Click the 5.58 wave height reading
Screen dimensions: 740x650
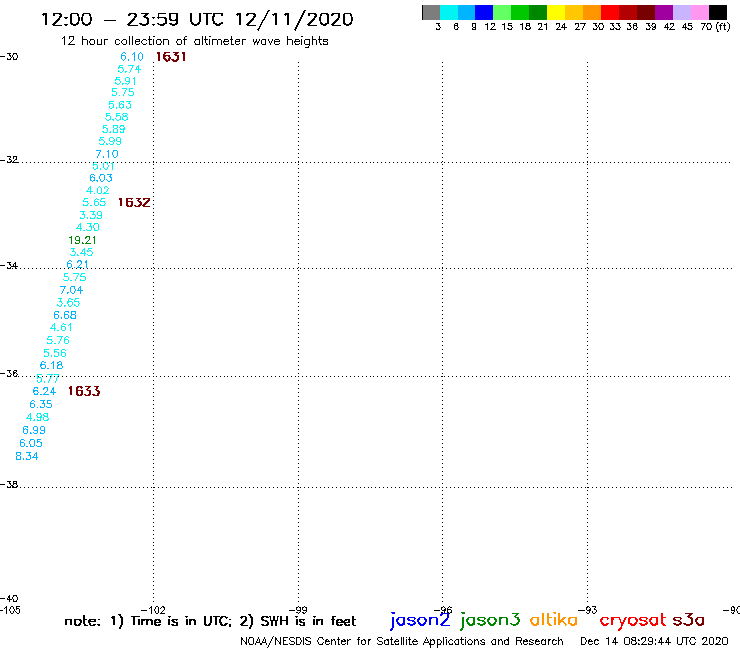[117, 117]
